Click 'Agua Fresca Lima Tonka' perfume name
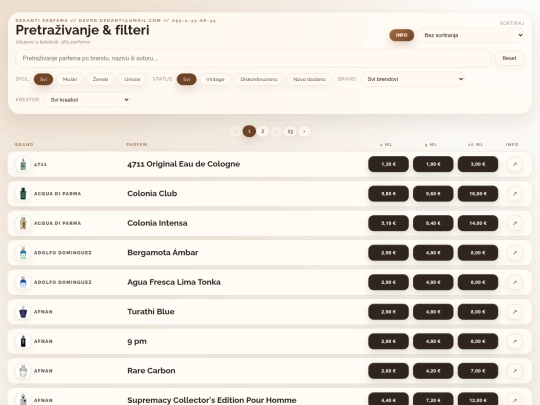The width and height of the screenshot is (540, 405). [x=174, y=282]
